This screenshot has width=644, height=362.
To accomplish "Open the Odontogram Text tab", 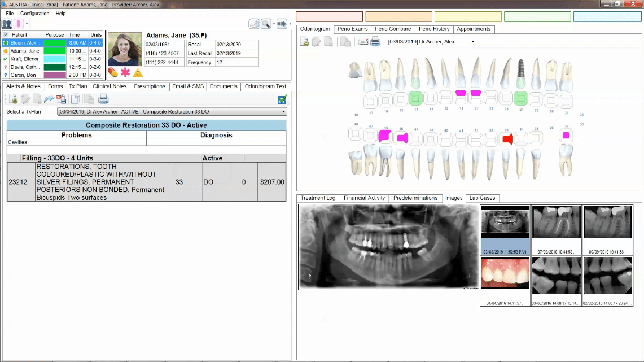I will tap(265, 86).
